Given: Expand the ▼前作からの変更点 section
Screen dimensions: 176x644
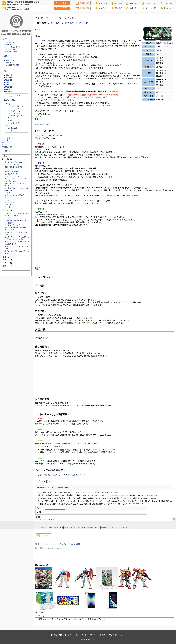Looking at the screenshot, I should [43, 124].
